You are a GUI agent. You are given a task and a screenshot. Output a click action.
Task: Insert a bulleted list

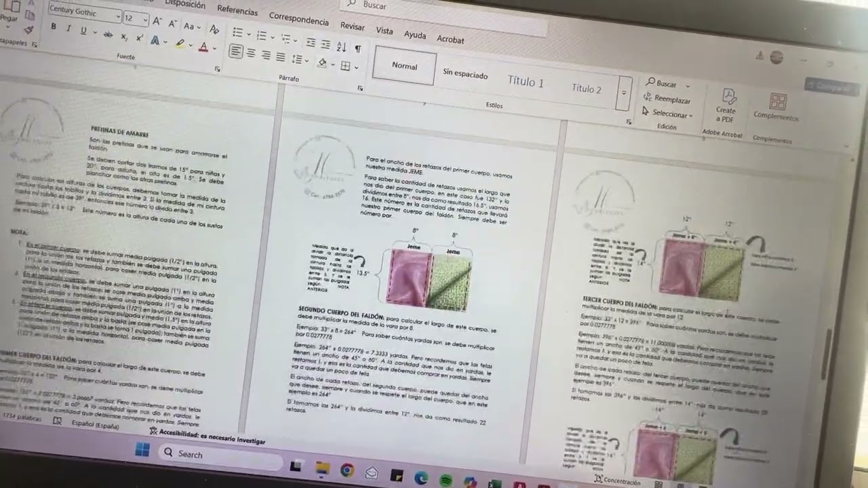tap(237, 32)
